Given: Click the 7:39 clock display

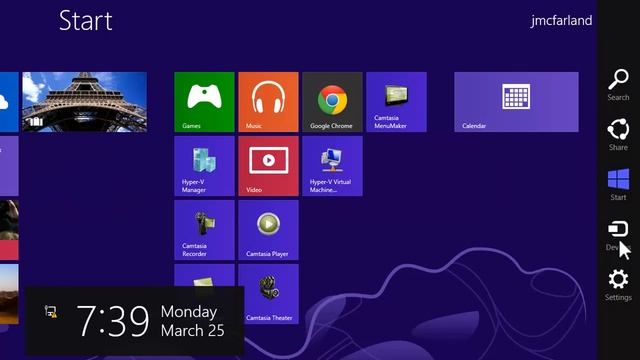Looking at the screenshot, I should tap(113, 321).
